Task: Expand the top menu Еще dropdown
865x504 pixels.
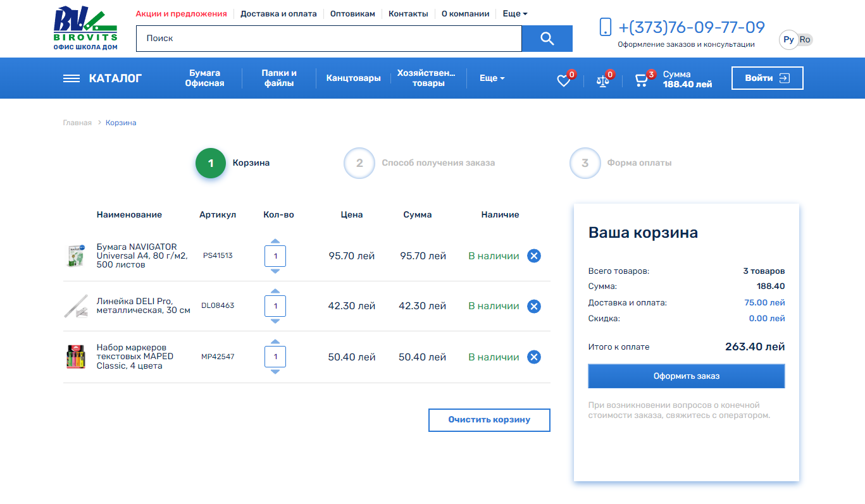Action: point(515,13)
